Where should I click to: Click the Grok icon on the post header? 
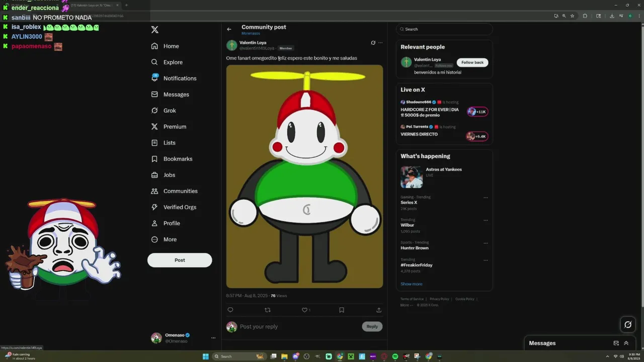373,43
